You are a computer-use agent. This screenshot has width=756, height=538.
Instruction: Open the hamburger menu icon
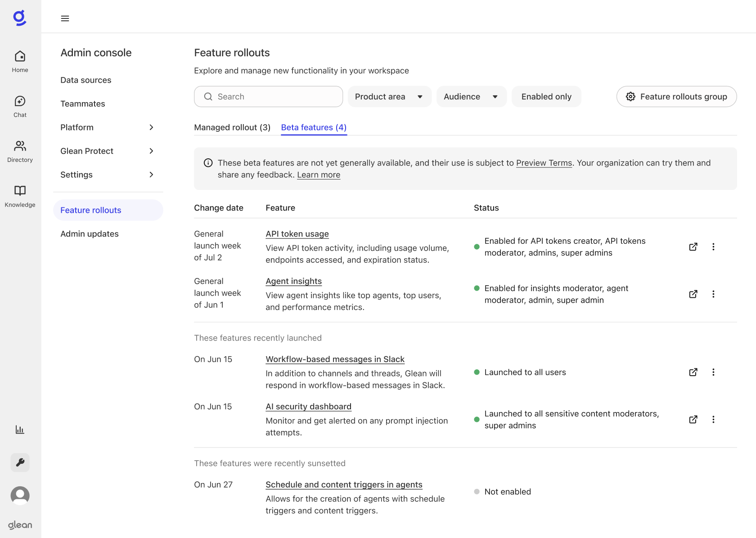(65, 18)
